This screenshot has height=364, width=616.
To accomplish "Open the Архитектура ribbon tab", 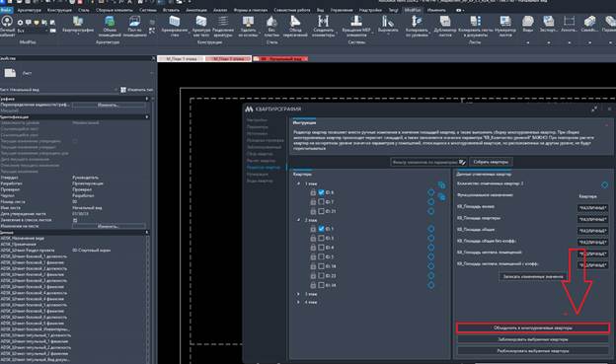I will coord(29,10).
